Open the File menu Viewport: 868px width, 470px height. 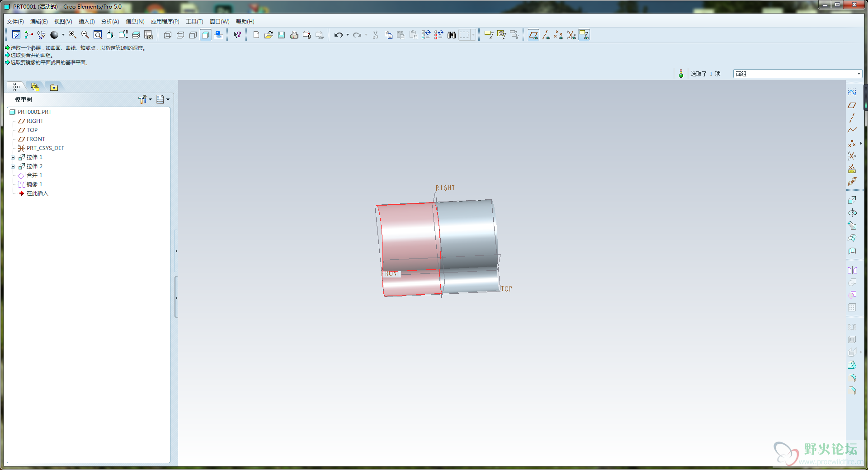(15, 22)
